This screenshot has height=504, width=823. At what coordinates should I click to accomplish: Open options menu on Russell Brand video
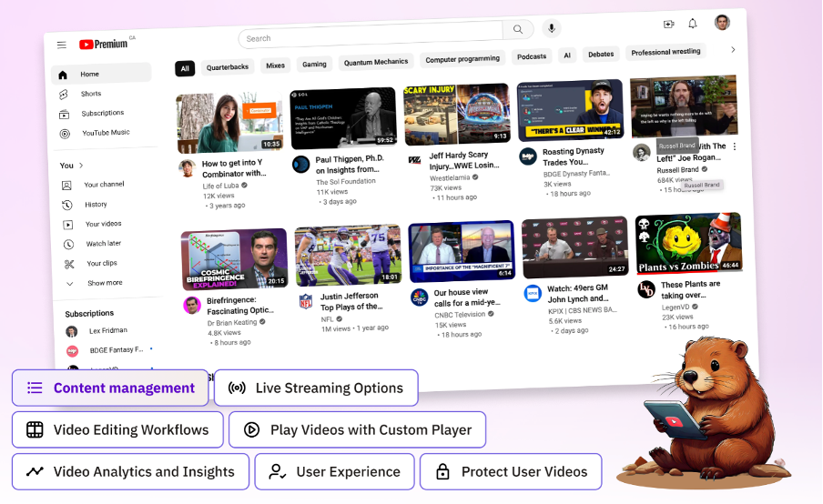coord(735,146)
